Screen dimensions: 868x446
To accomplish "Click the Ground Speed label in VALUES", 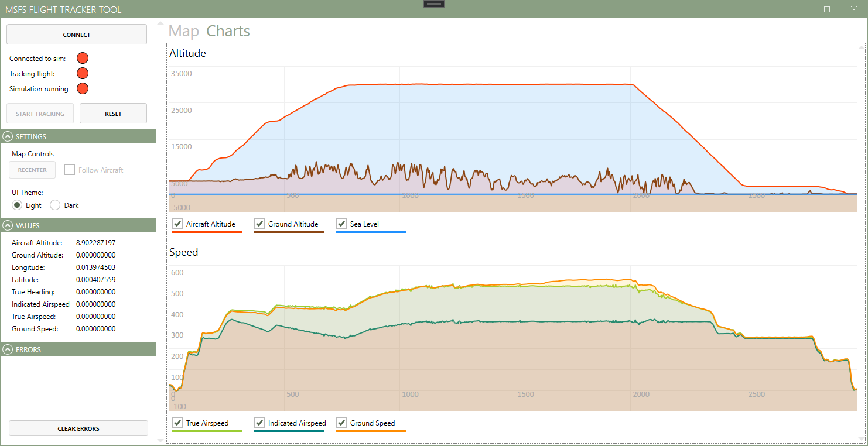I will coord(35,328).
